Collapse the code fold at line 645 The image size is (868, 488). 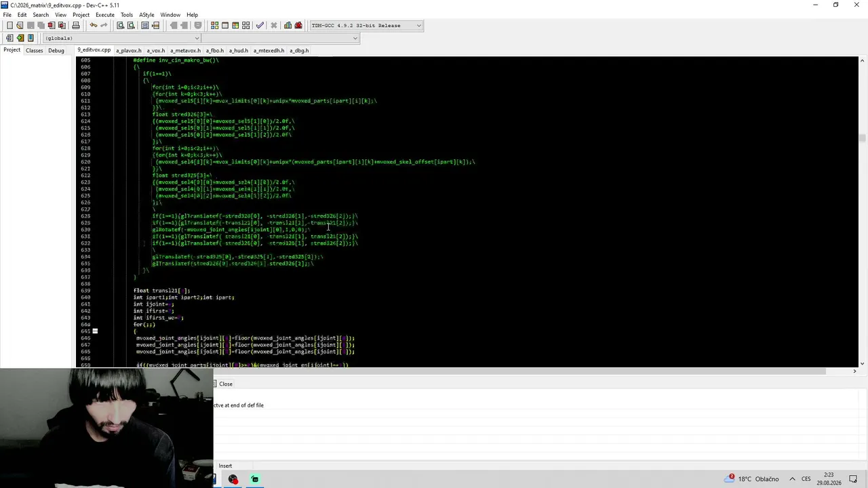coord(95,331)
